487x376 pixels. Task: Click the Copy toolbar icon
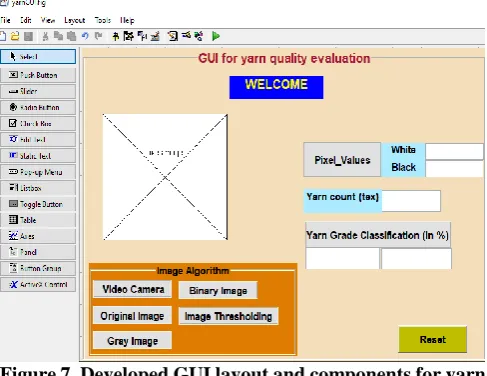[x=58, y=36]
